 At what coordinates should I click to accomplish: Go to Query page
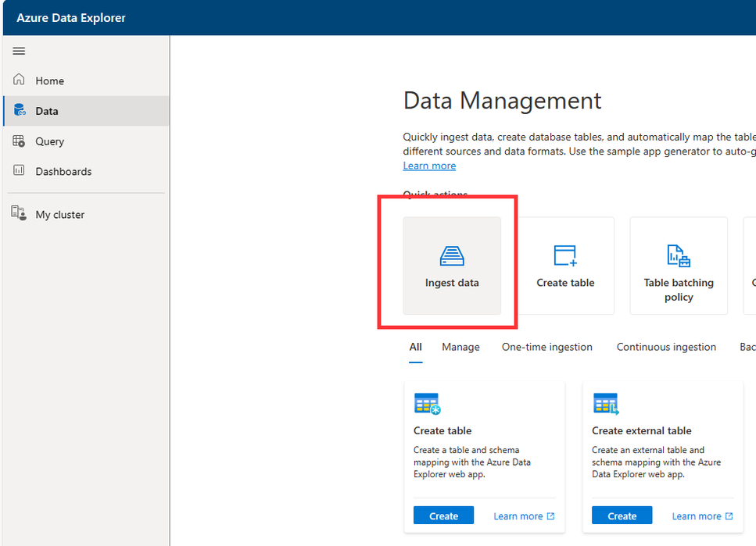[x=86, y=141]
